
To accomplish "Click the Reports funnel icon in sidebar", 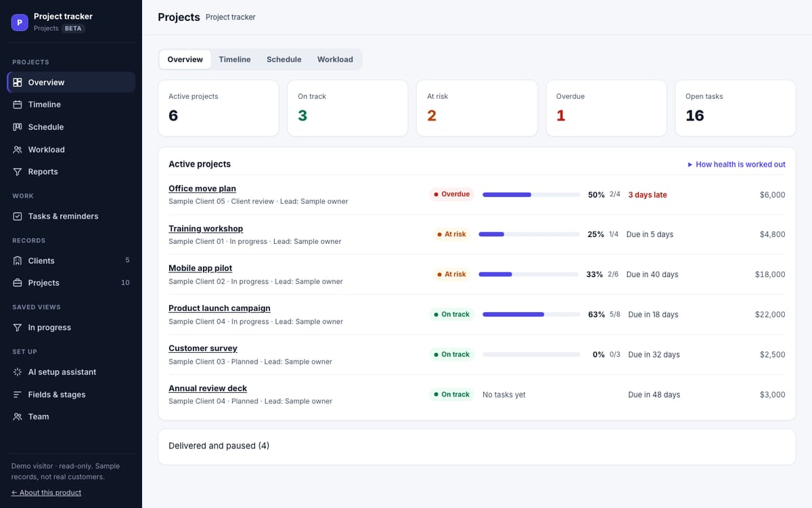I will click(x=18, y=172).
